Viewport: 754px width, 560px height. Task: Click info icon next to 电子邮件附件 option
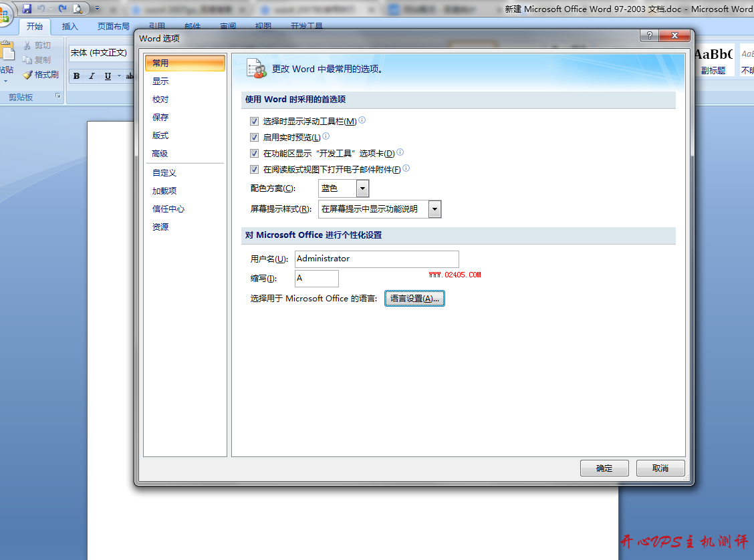[x=406, y=168]
